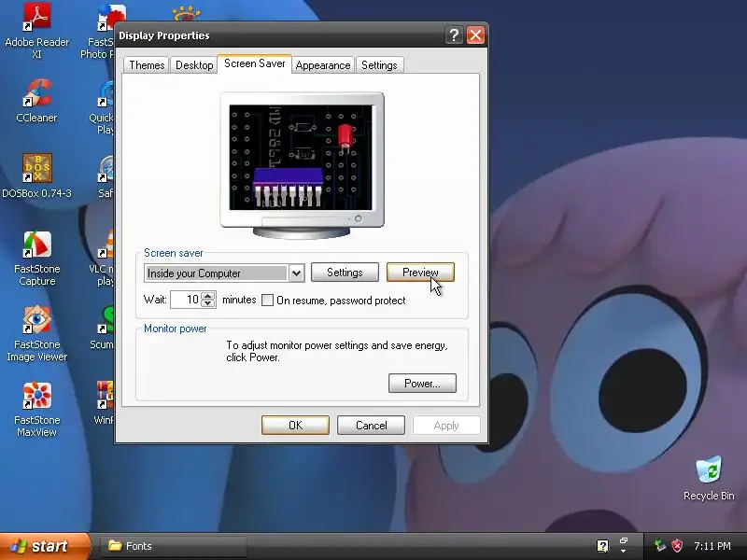Open Power options with Power... button
Screen dimensions: 747x560
coord(422,384)
